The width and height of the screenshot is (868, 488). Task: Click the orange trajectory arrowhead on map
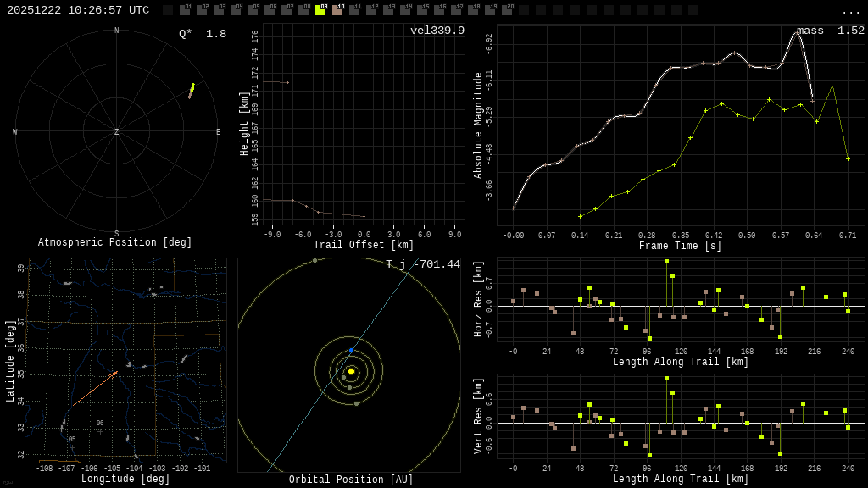[x=115, y=373]
